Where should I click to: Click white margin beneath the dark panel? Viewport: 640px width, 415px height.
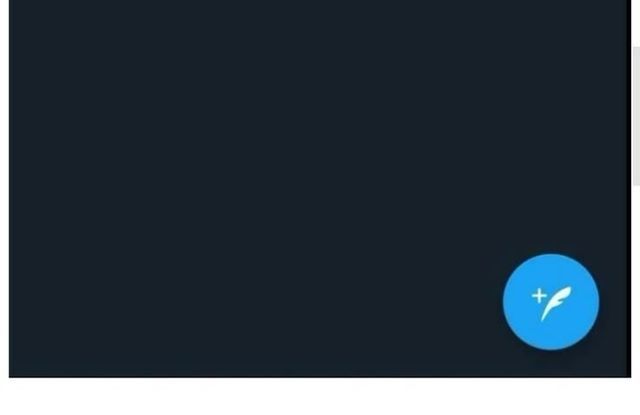click(x=320, y=397)
